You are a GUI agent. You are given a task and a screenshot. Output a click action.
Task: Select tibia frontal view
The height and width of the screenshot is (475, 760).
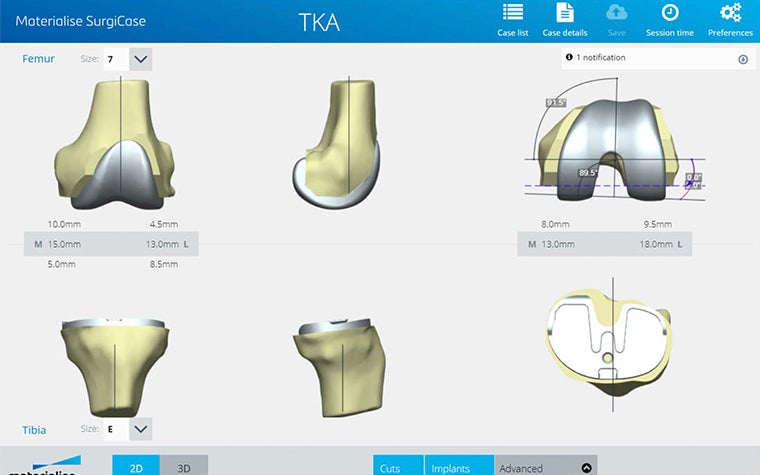pyautogui.click(x=115, y=367)
